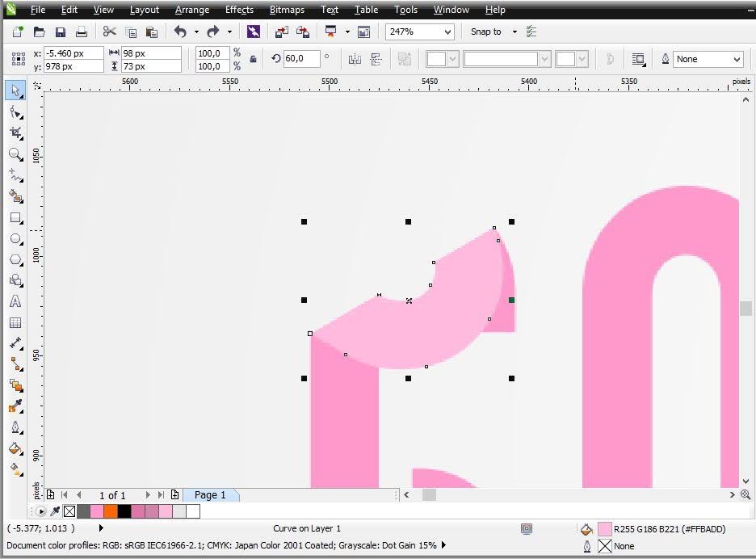Toggle the lock ratio padlock on property bar
Viewport: 756px width, 559px height.
pos(254,58)
